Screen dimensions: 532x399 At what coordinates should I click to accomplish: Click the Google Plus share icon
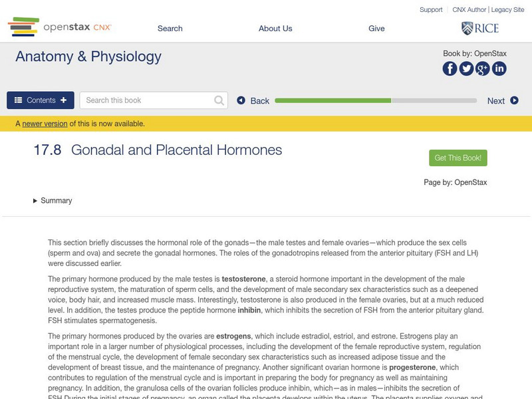point(482,68)
